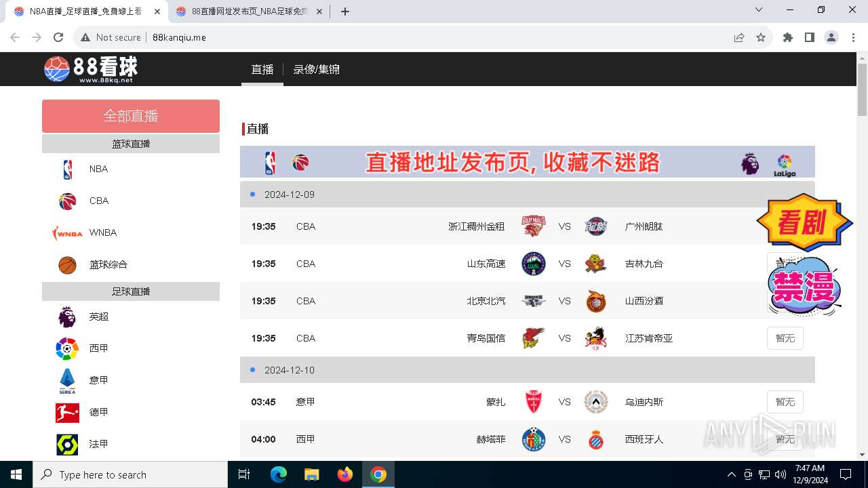
Task: Select the Serie A icon beside 意甲
Action: pos(67,380)
